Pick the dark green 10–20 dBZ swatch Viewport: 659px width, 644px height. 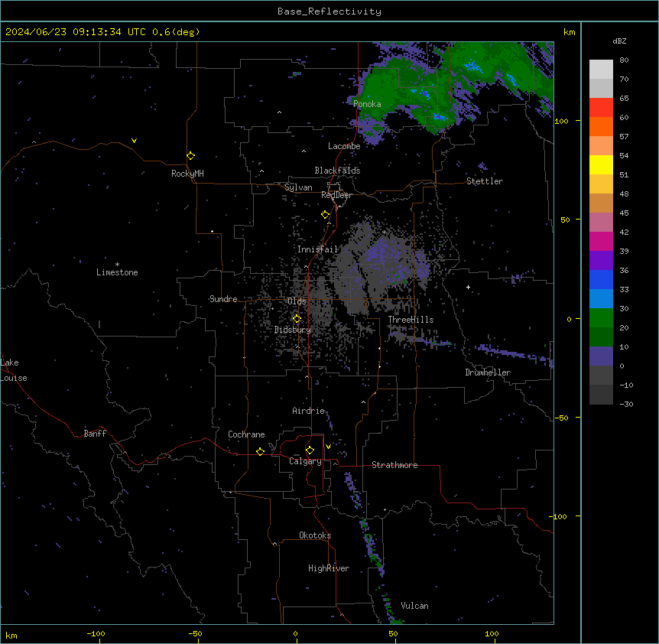click(601, 337)
